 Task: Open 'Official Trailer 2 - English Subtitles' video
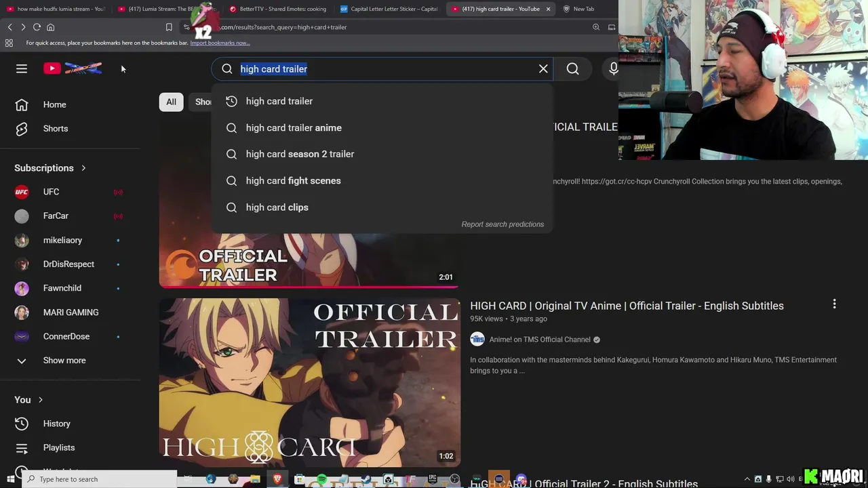(x=584, y=483)
